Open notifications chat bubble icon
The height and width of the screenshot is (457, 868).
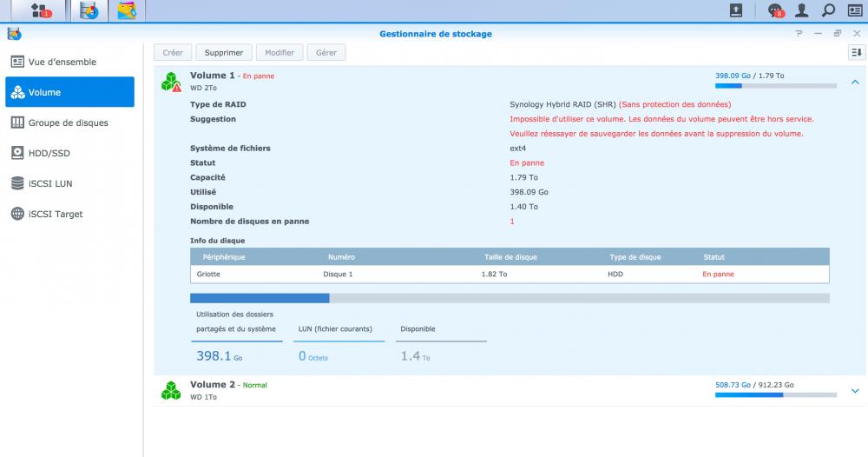tap(775, 10)
